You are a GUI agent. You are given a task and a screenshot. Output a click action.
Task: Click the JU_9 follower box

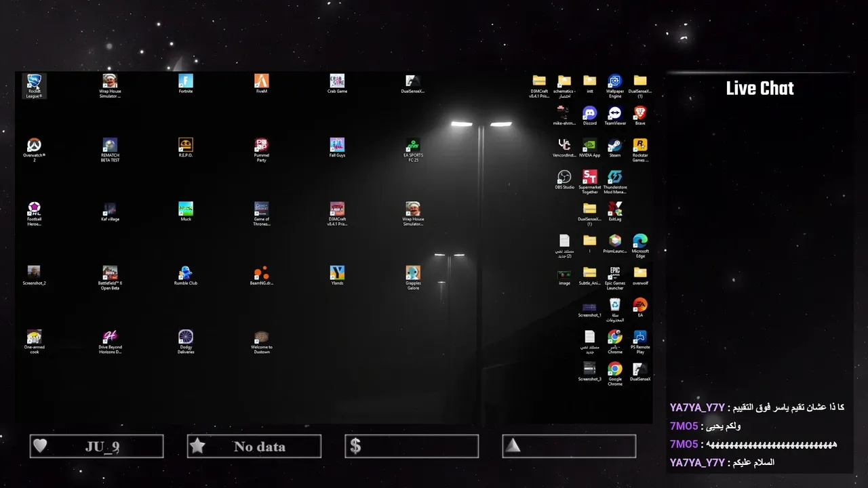pos(96,446)
